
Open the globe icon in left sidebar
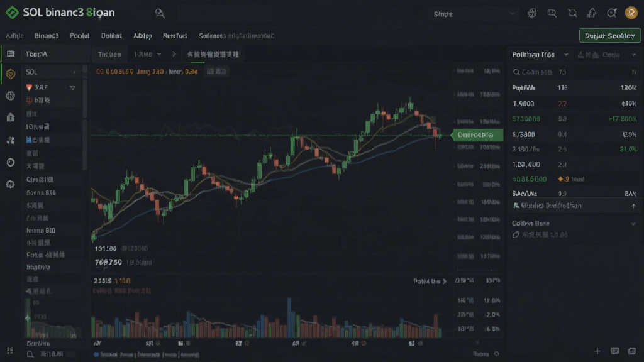click(11, 96)
